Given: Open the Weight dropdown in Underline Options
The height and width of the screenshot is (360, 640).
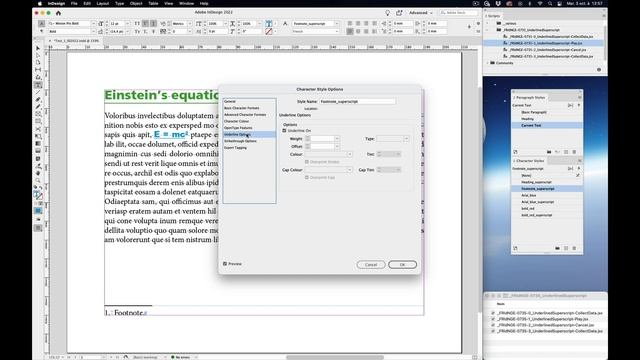Looking at the screenshot, I should 337,139.
